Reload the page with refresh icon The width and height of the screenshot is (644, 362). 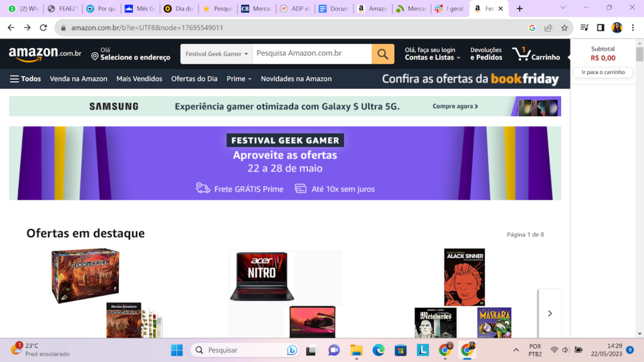43,28
